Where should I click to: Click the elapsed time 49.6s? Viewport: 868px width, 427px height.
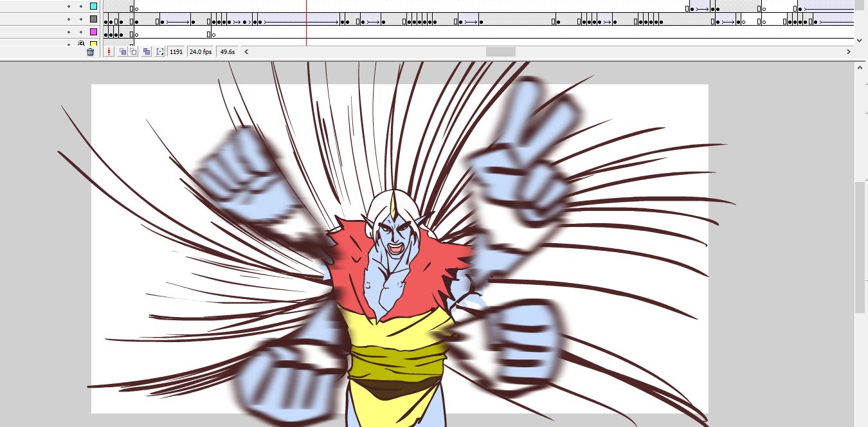coord(227,51)
